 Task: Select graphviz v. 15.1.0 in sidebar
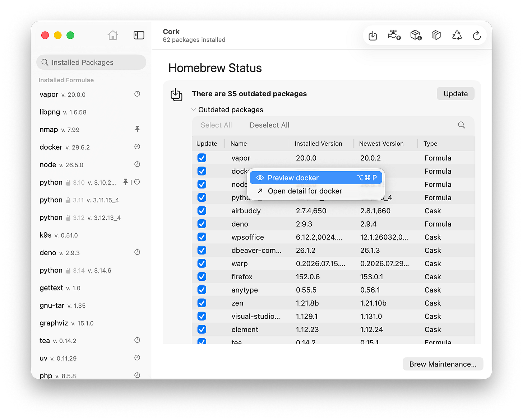coord(91,323)
